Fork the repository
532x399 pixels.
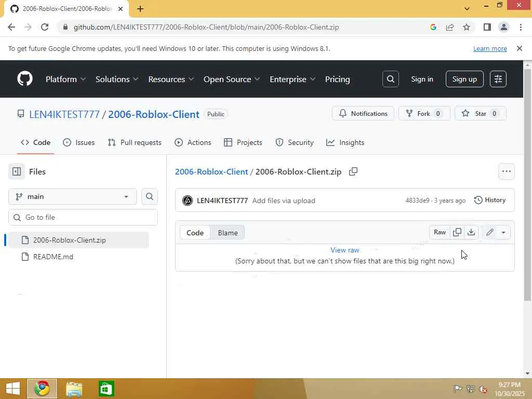(x=424, y=113)
